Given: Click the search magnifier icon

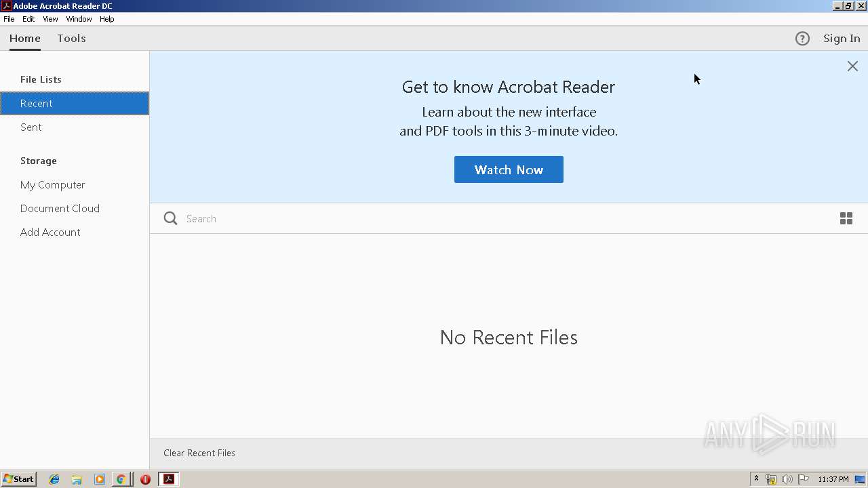Looking at the screenshot, I should click(x=171, y=218).
